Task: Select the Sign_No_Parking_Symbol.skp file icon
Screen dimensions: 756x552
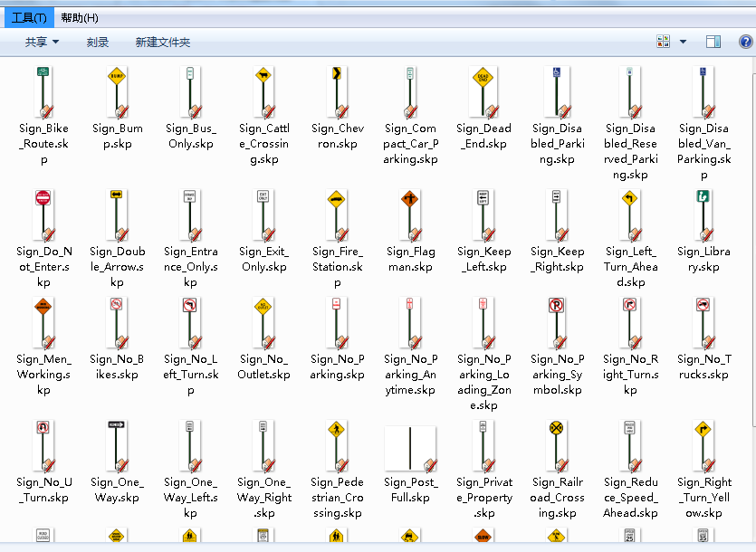Action: (x=557, y=323)
